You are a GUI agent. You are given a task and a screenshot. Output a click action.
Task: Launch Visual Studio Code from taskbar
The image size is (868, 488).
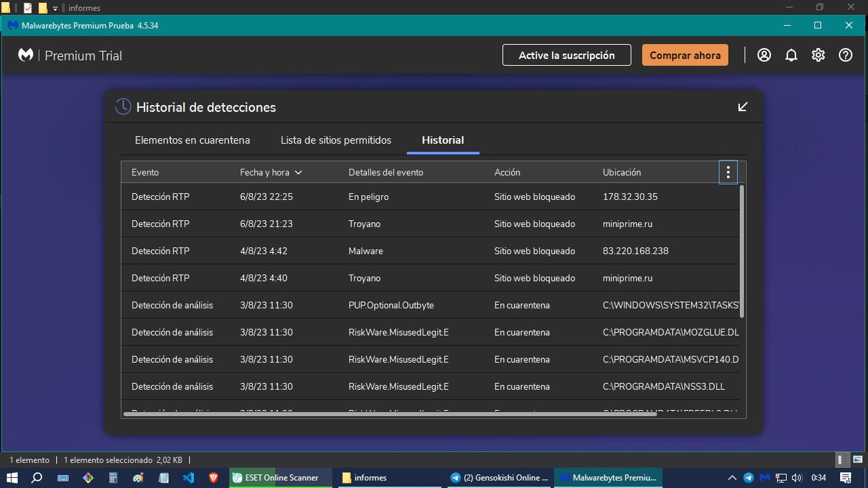pyautogui.click(x=189, y=477)
